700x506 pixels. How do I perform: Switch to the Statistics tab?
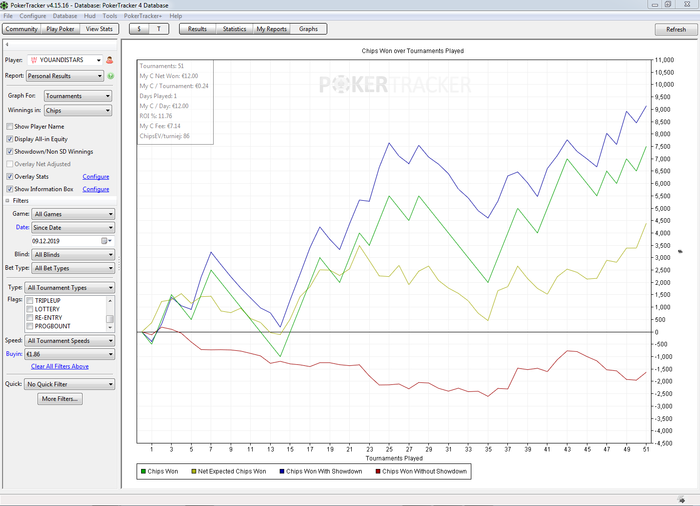coord(233,29)
